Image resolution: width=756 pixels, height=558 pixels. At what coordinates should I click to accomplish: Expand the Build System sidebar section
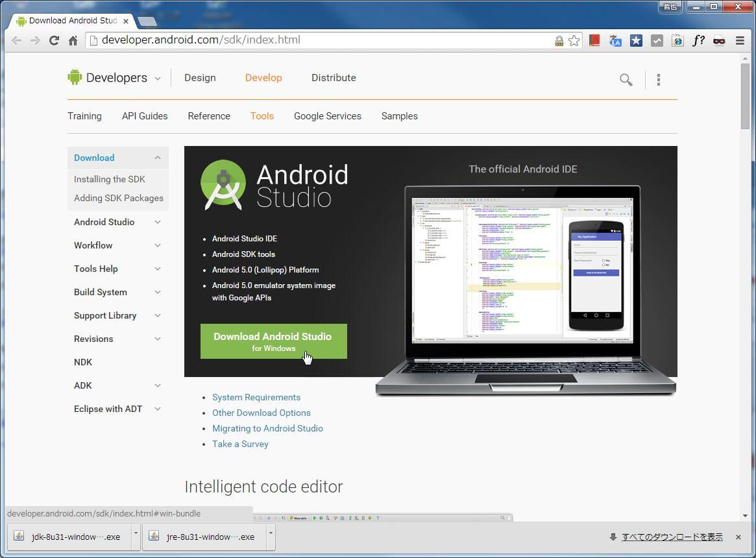tap(158, 292)
